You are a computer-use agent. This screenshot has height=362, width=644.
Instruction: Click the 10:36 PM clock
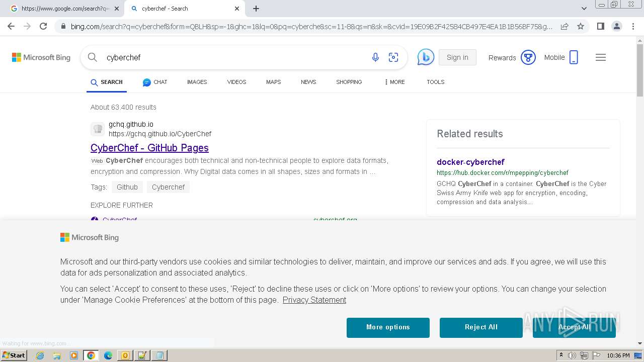click(618, 355)
